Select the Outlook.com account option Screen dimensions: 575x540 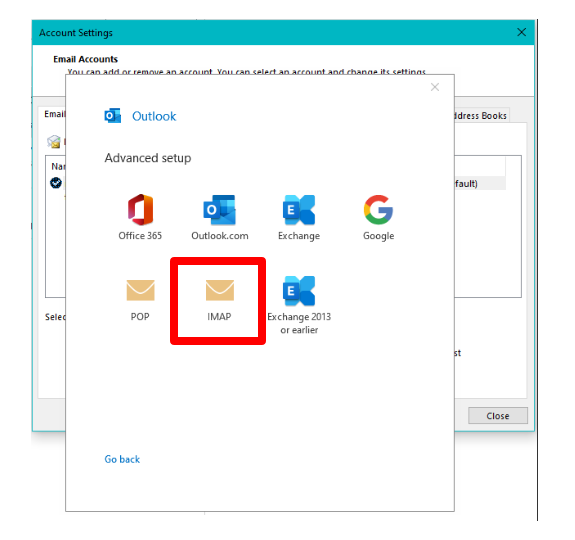point(220,217)
